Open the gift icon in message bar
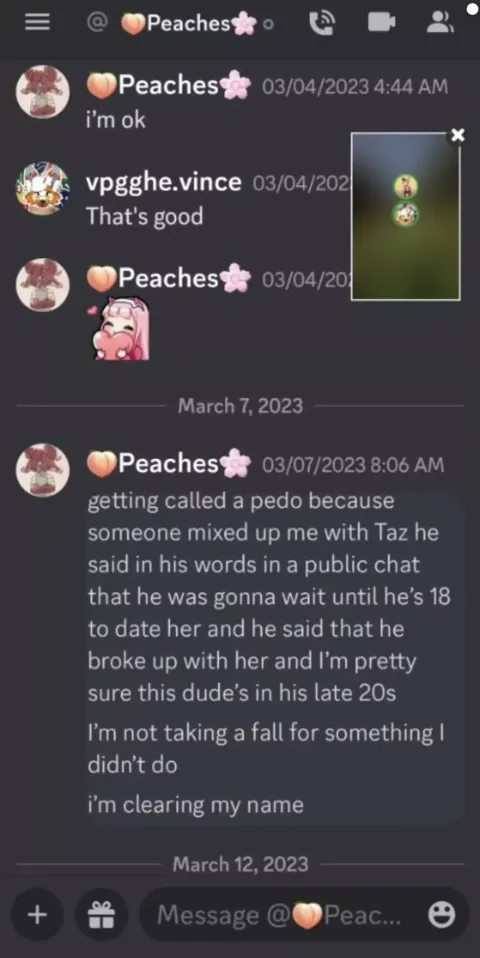The width and height of the screenshot is (480, 958). coord(101,915)
